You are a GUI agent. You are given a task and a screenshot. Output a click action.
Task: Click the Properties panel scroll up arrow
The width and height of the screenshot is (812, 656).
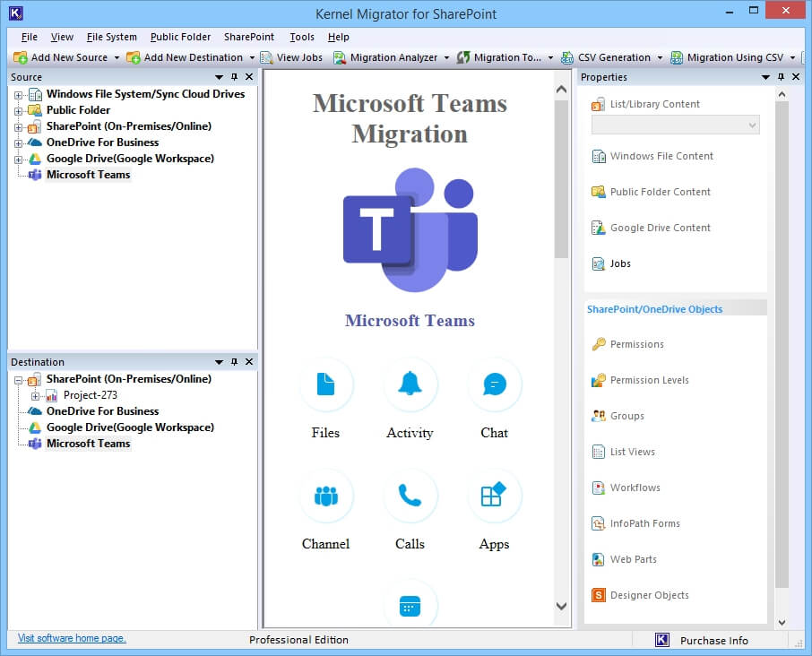pos(782,94)
